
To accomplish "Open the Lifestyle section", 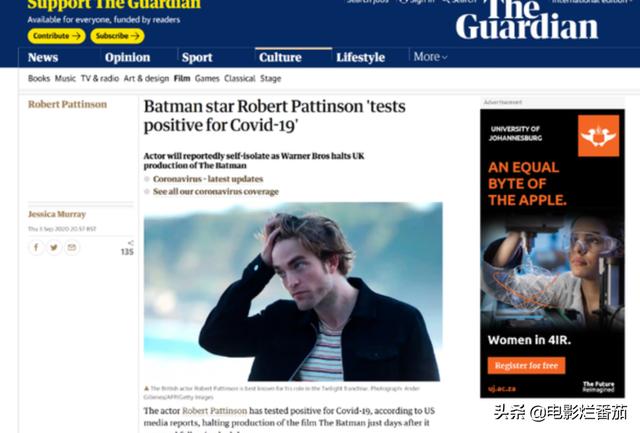I will coord(360,58).
